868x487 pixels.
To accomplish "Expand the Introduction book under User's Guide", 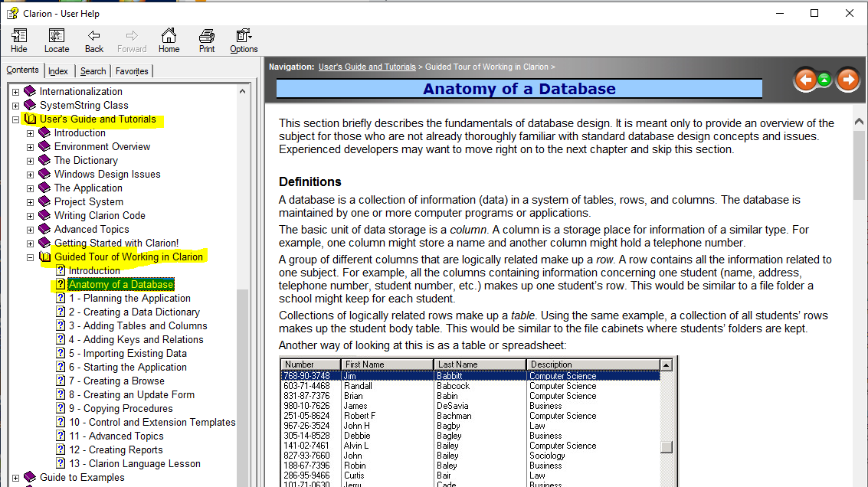I will (30, 133).
